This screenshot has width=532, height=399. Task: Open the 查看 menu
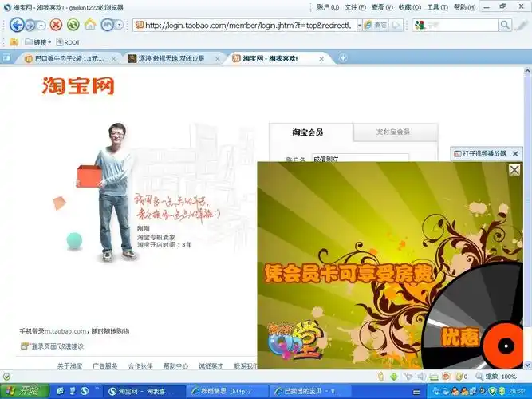[382, 7]
